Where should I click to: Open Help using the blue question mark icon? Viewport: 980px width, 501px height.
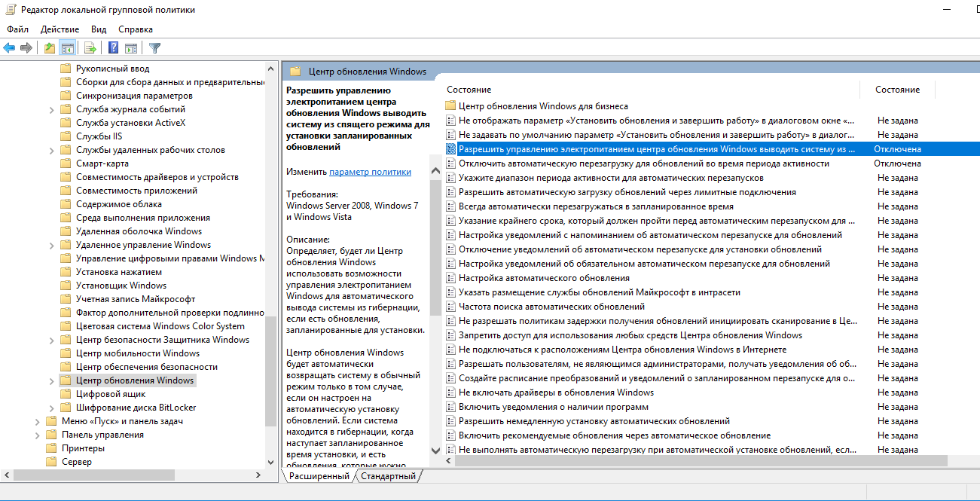pos(113,47)
